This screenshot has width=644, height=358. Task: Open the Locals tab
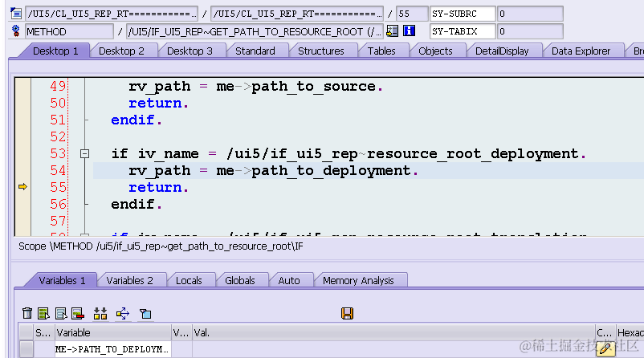click(189, 280)
